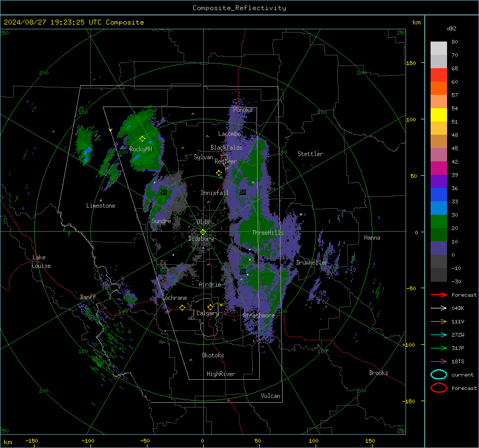
Task: Pick the magenta 39-42 dBZ swatch
Action: click(439, 168)
